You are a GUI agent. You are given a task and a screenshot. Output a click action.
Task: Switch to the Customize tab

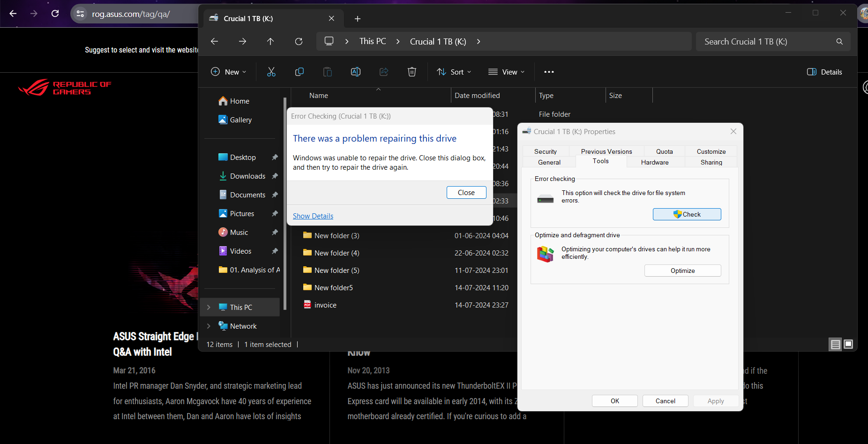(711, 151)
